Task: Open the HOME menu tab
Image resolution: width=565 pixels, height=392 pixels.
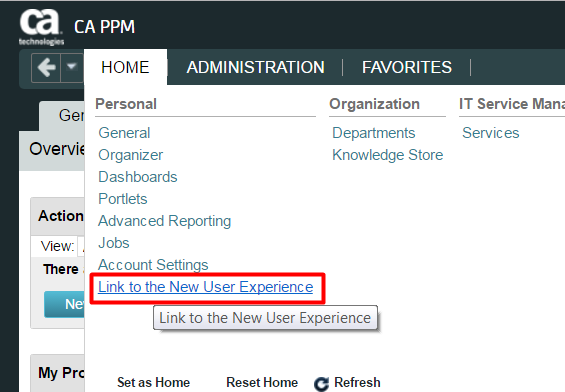Action: [x=125, y=67]
